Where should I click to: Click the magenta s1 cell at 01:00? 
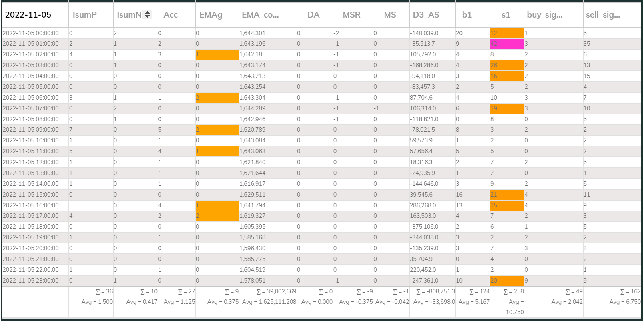(x=507, y=44)
